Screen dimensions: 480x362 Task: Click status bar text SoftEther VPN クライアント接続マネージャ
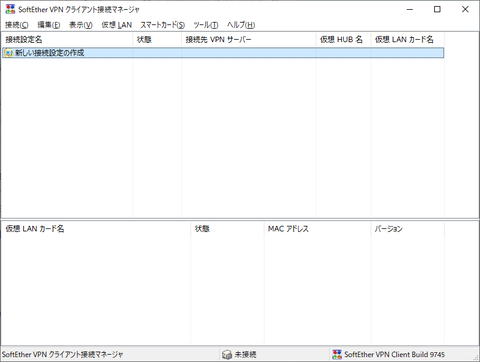tap(62, 354)
